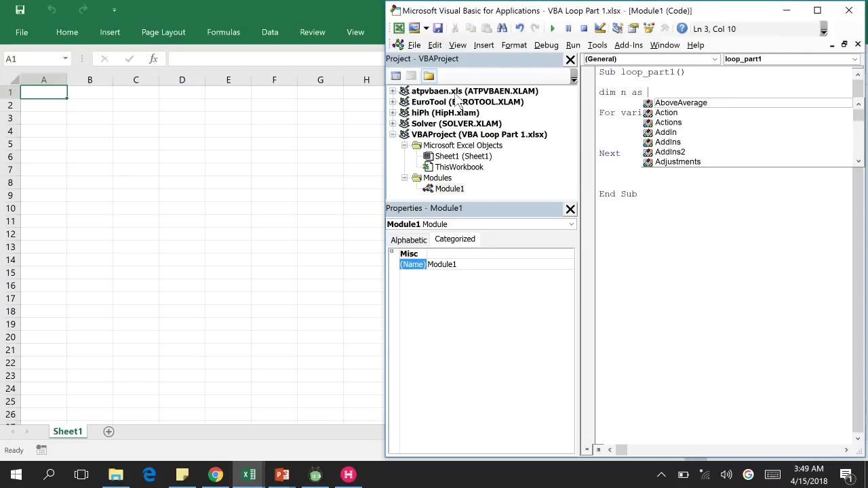Screen dimensions: 868x488
Task: Select the Sheet1 tab in Excel
Action: pos(68,431)
